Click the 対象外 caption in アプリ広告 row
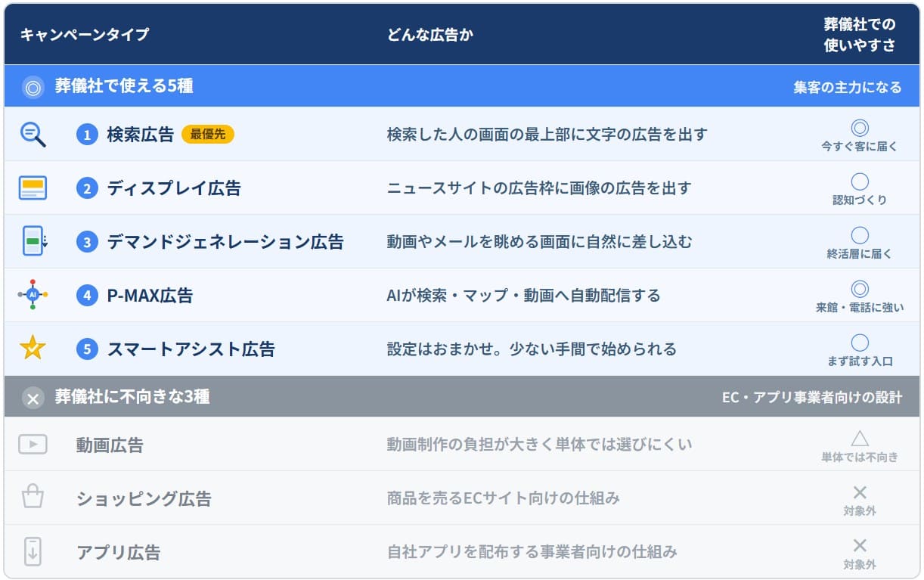Viewport: 924px width, 580px height. (x=860, y=565)
